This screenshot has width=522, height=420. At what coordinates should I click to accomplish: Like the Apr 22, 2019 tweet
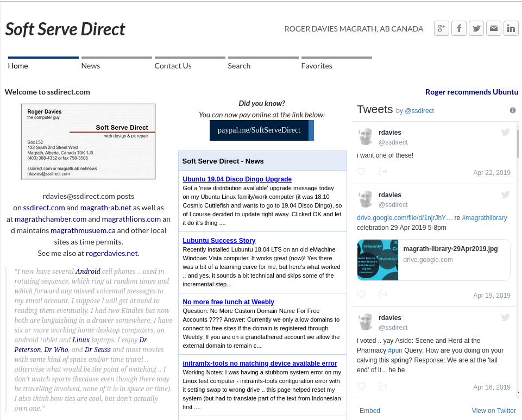pos(362,172)
